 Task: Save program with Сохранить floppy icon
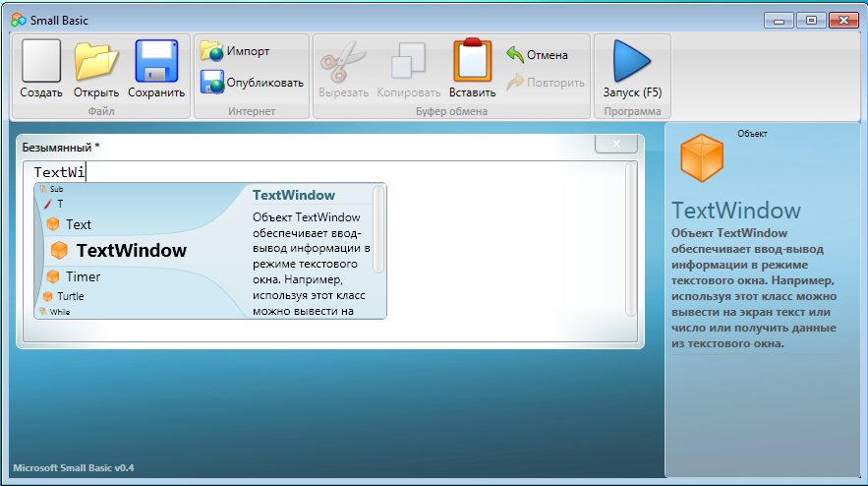pyautogui.click(x=156, y=61)
